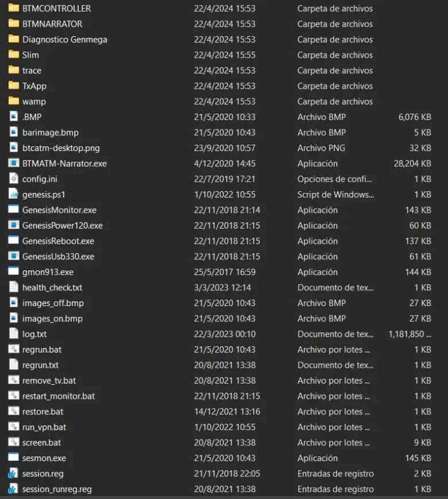Click the images_on.bmp file name

coord(52,318)
